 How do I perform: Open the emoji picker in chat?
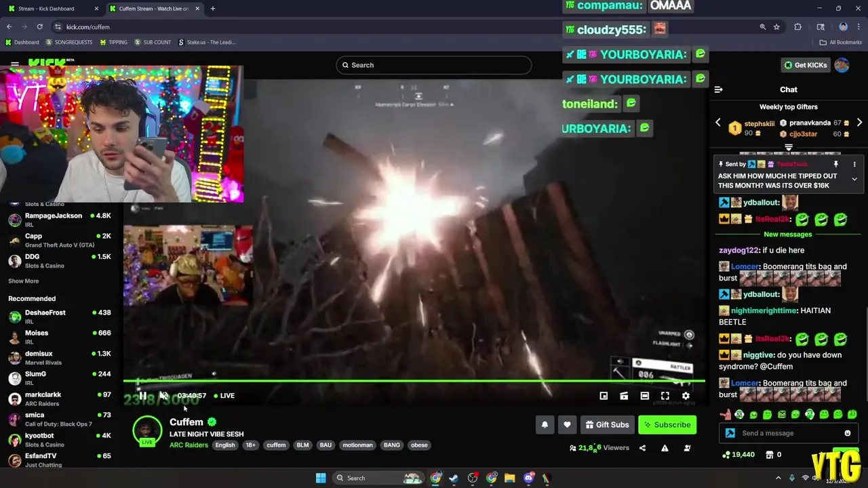click(x=848, y=433)
